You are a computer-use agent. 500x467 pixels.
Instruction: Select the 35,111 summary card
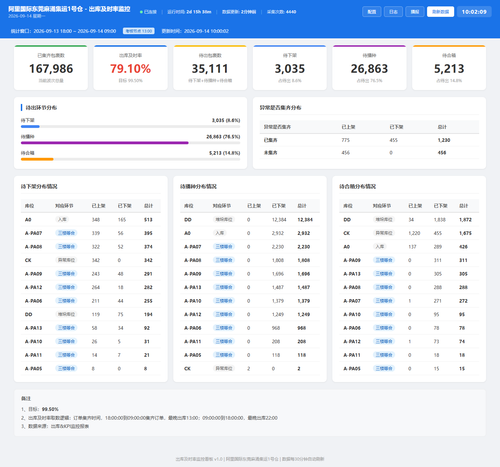coord(210,68)
